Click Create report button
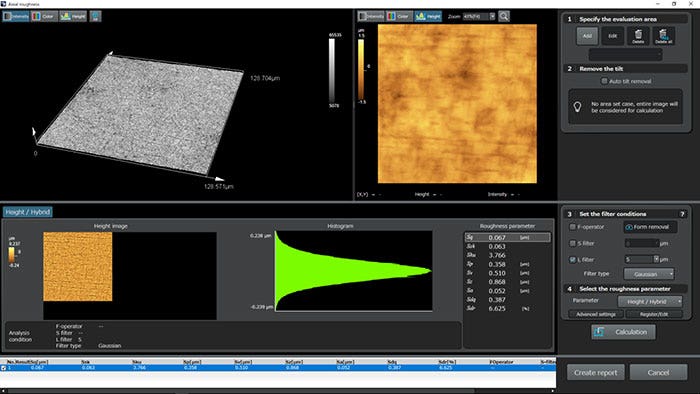The width and height of the screenshot is (700, 394). (596, 372)
